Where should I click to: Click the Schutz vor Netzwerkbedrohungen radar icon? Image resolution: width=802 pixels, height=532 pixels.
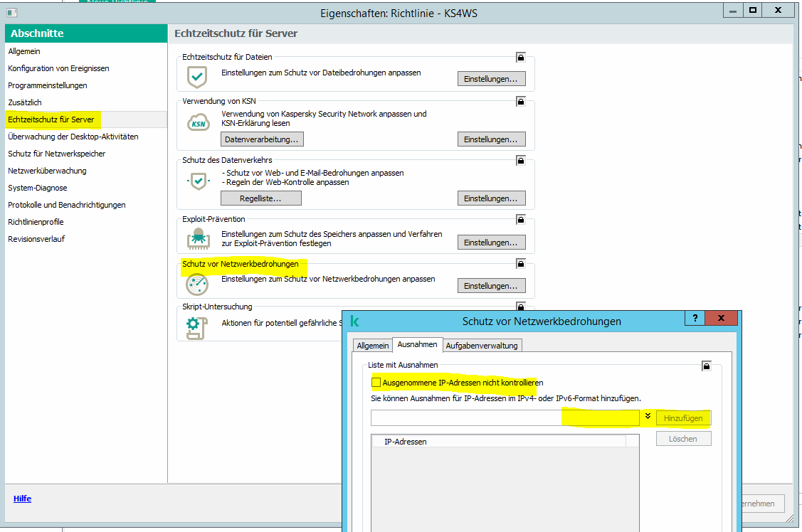(197, 284)
